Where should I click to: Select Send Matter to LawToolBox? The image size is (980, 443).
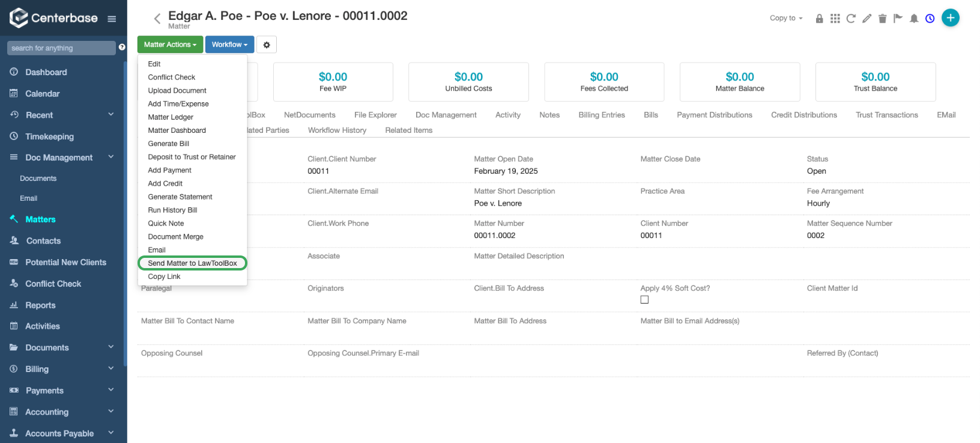tap(192, 263)
